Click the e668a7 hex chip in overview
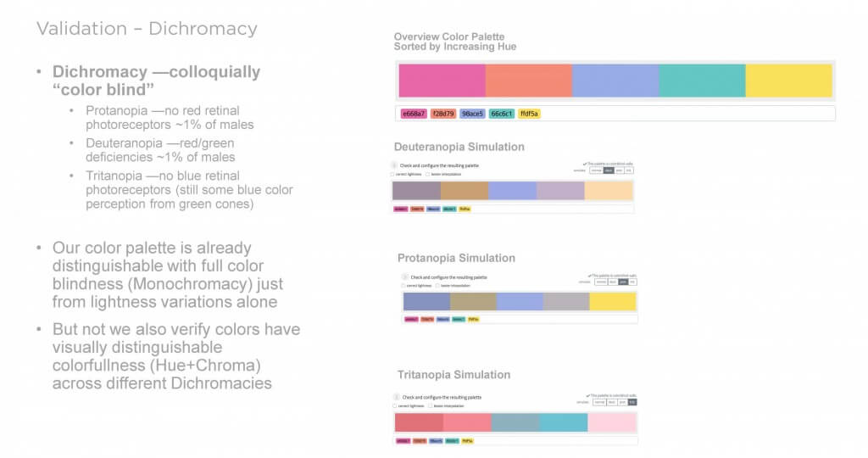Viewport: 868px width, 458px height. 414,113
